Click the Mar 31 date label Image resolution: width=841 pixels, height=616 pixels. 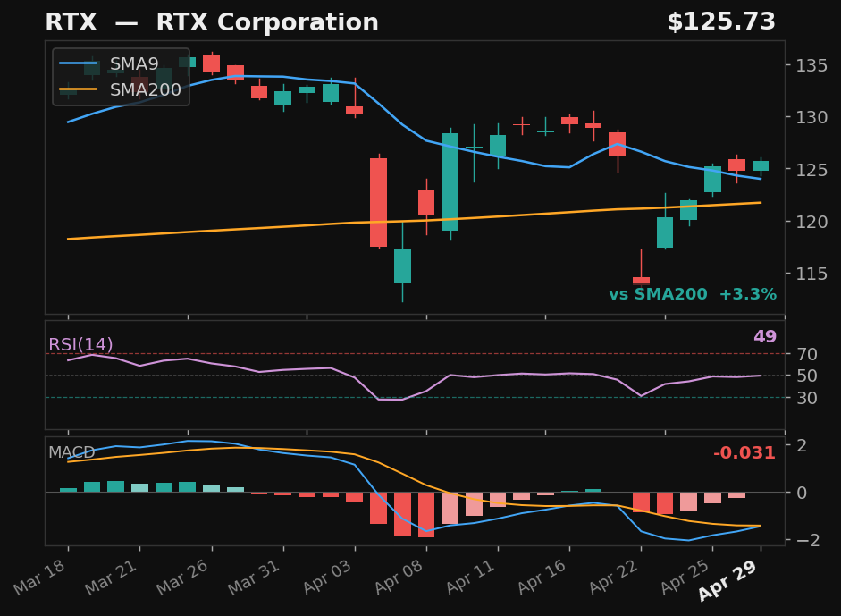tap(256, 577)
